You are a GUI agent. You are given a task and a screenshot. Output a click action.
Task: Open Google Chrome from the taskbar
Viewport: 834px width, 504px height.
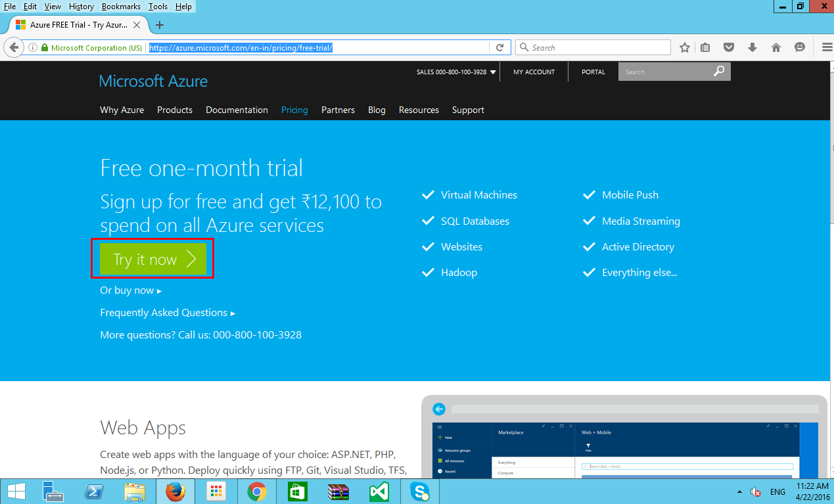[x=256, y=491]
